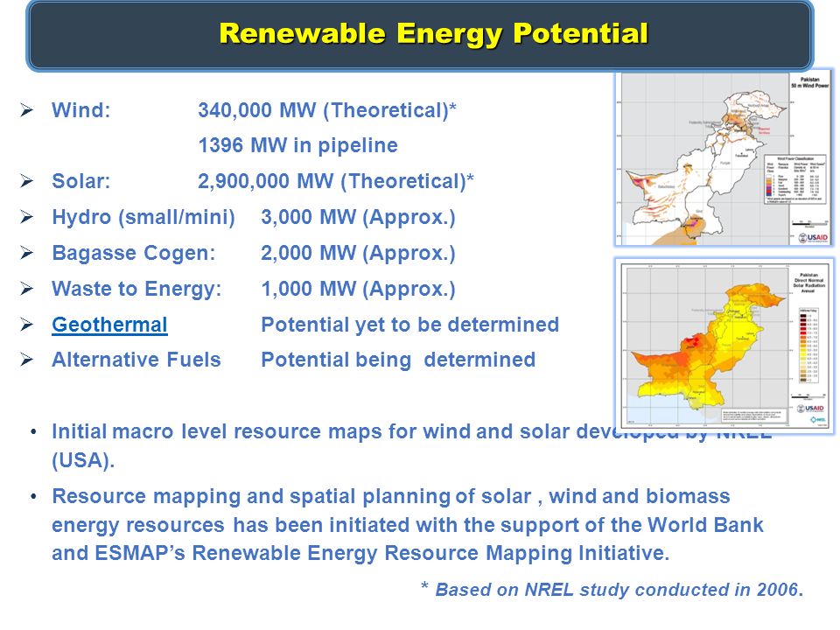Select '3,000 MW (Approx.)' value

358,218
